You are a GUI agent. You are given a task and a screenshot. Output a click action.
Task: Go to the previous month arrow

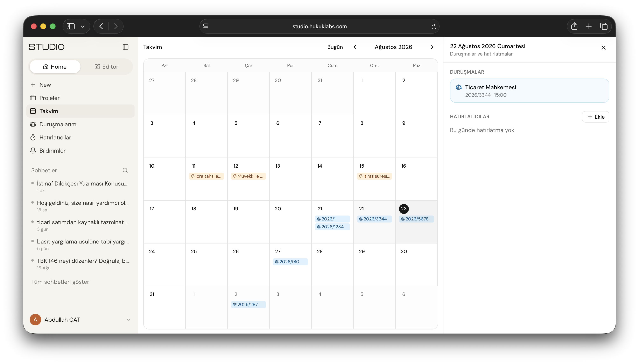pyautogui.click(x=355, y=47)
